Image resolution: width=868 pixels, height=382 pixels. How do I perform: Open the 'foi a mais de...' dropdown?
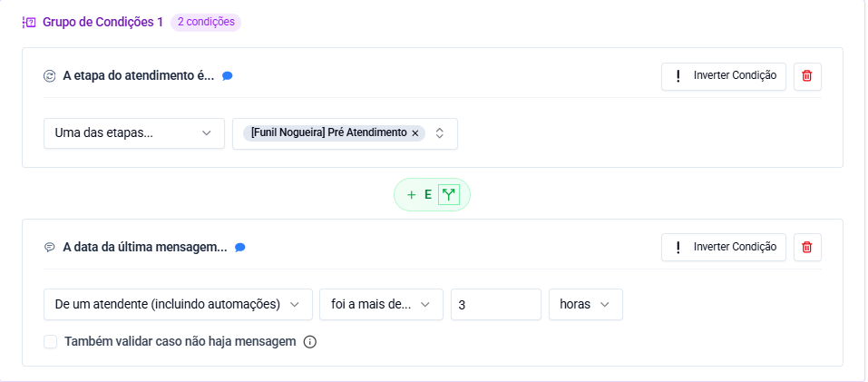click(381, 305)
